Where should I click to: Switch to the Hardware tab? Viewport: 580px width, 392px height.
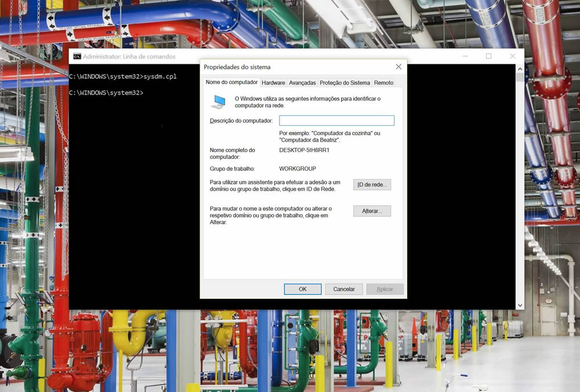pos(273,82)
